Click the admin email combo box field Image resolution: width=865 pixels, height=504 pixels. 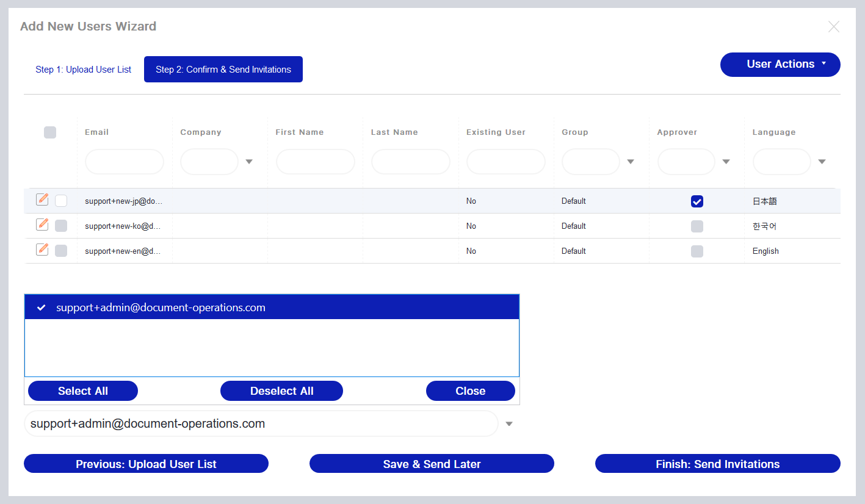pos(261,423)
